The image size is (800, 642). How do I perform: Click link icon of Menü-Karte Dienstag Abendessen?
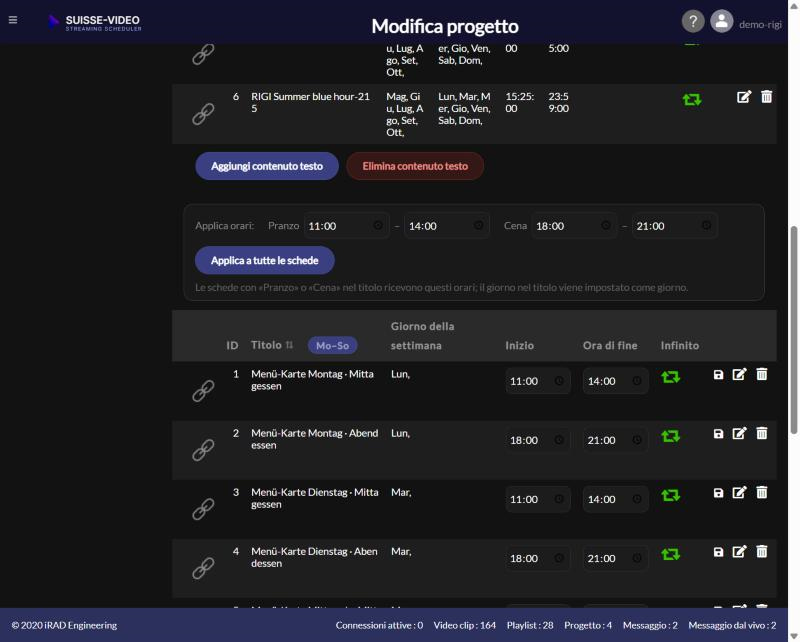[203, 567]
